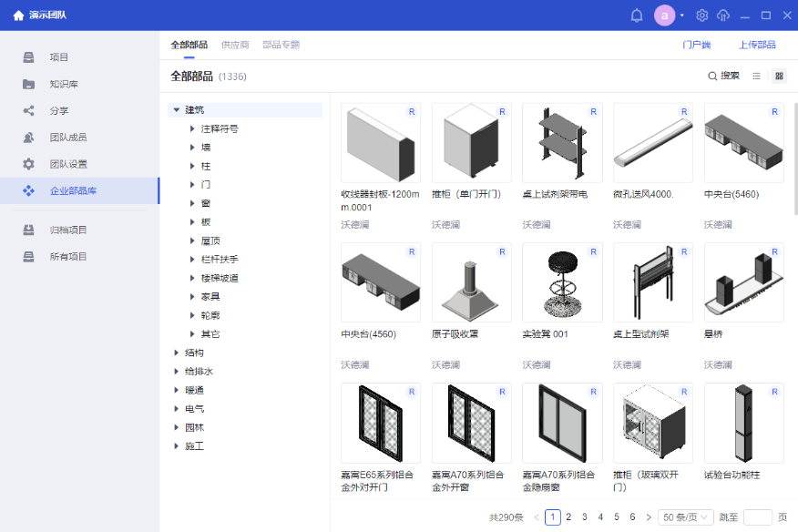Click the vertical scrollbar of part grid
The image size is (798, 532).
coord(795,159)
